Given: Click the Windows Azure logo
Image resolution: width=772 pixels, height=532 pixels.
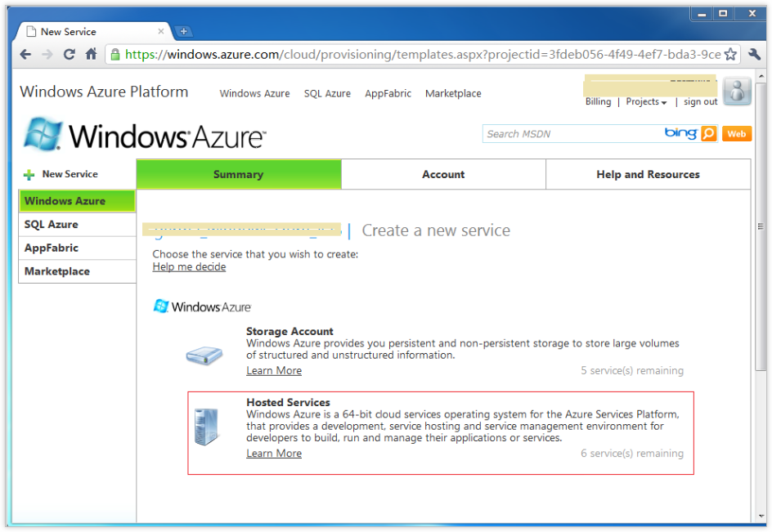Looking at the screenshot, I should [144, 135].
